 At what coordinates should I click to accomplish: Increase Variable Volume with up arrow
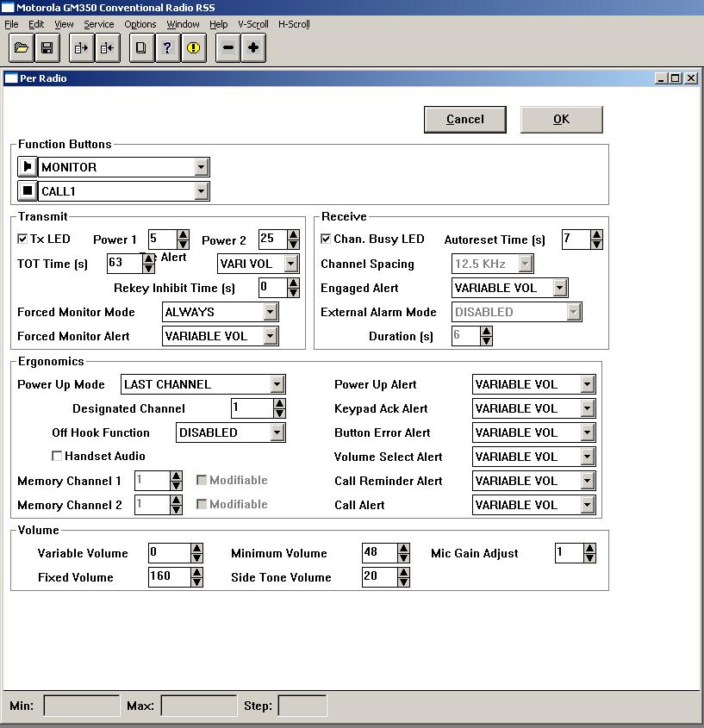click(x=197, y=548)
